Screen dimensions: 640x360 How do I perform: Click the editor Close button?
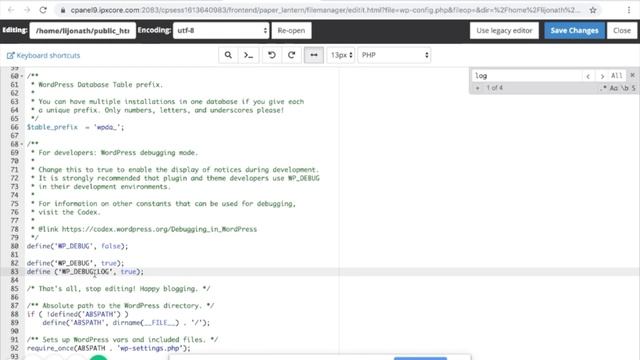[x=622, y=31]
